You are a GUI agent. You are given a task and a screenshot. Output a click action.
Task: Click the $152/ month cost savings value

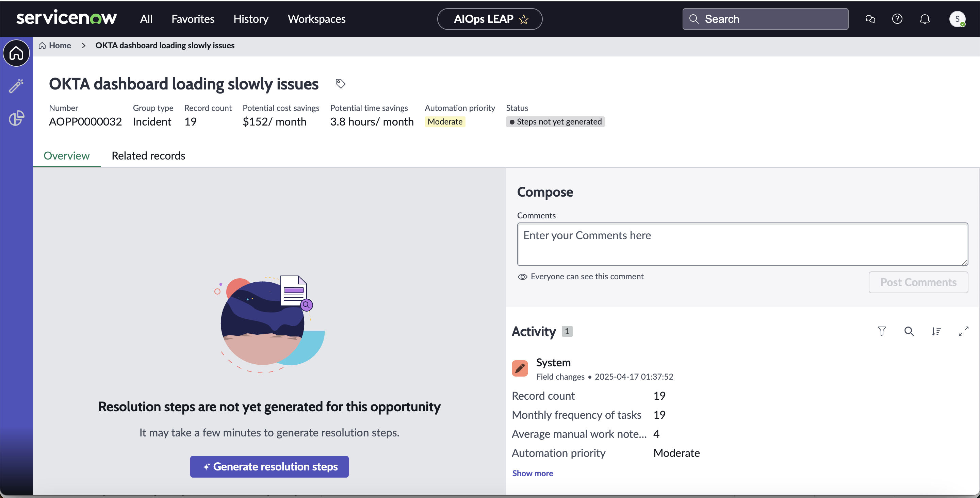click(274, 122)
